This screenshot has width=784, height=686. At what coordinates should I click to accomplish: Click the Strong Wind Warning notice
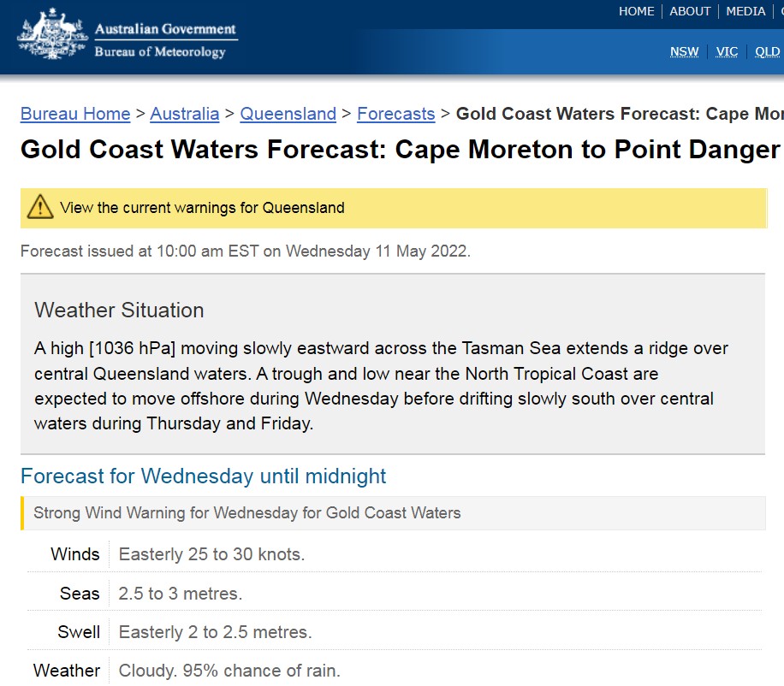(247, 513)
